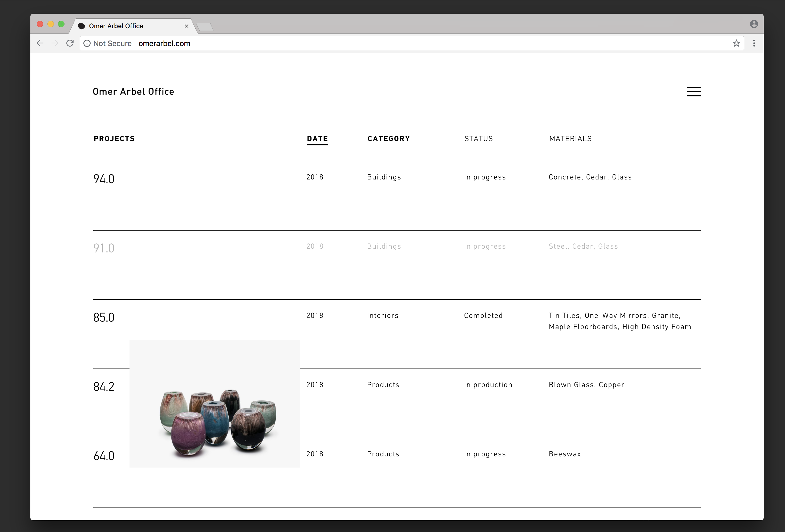
Task: Open the hamburger menu icon
Action: (x=693, y=92)
